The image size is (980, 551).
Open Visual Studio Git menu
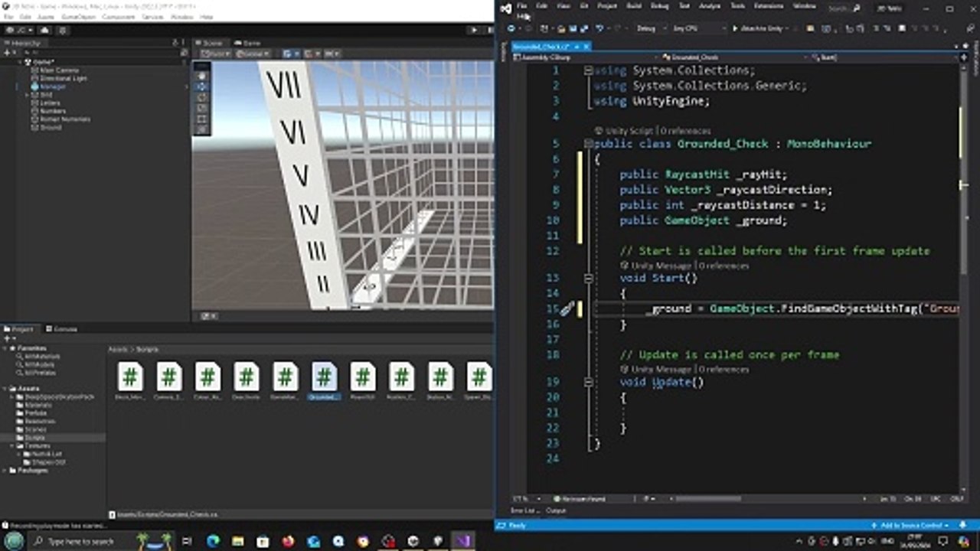pyautogui.click(x=584, y=6)
